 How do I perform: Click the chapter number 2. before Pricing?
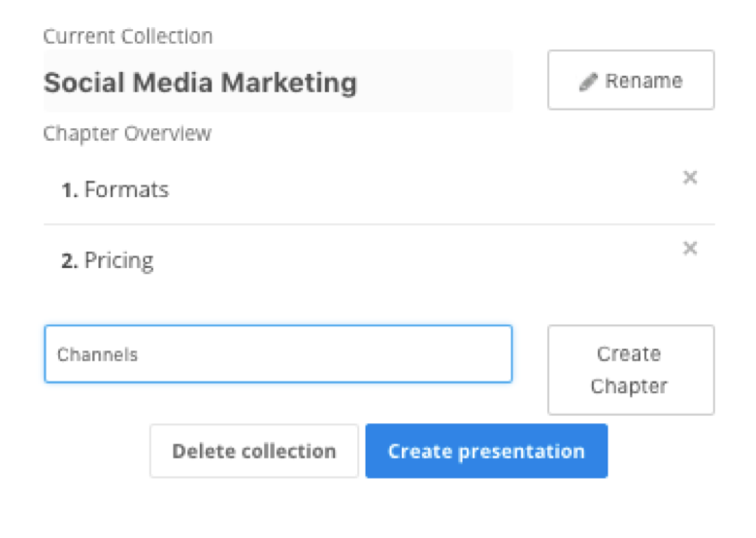[70, 261]
